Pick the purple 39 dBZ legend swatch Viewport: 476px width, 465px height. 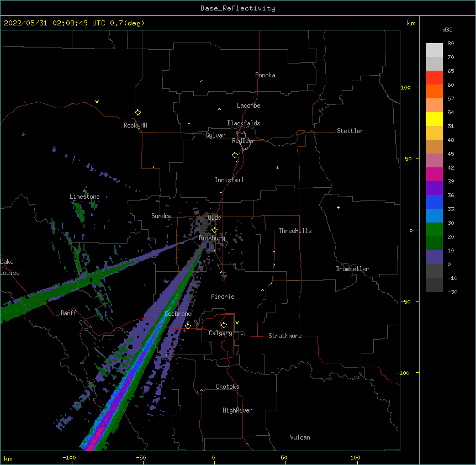click(x=434, y=188)
